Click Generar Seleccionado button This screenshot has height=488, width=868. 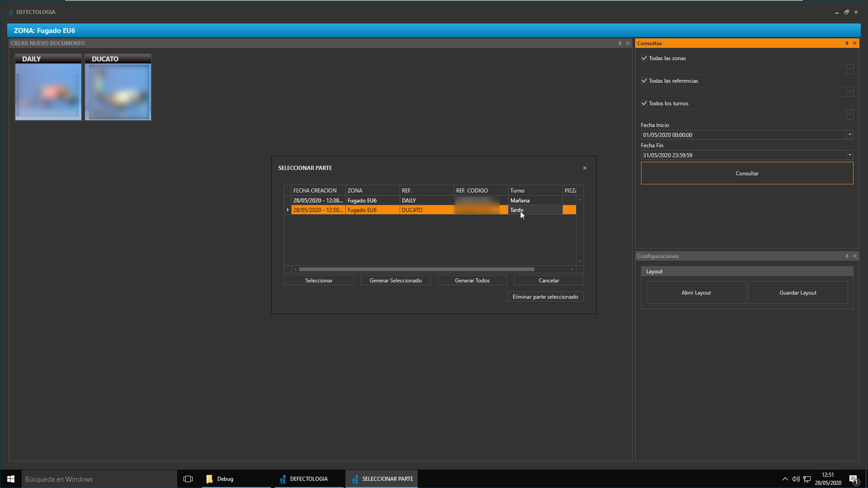[x=395, y=280]
